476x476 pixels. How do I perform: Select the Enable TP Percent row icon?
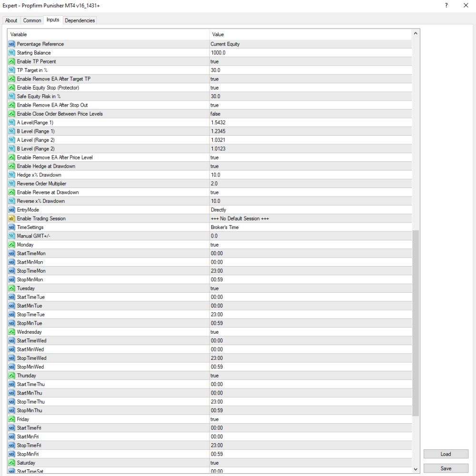click(x=11, y=61)
